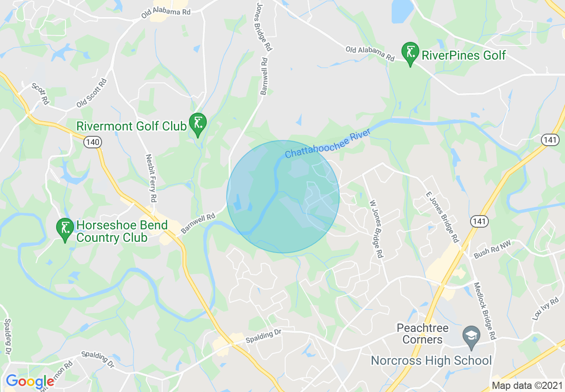The width and height of the screenshot is (565, 392).
Task: Open the Google logo link
Action: pos(30,382)
